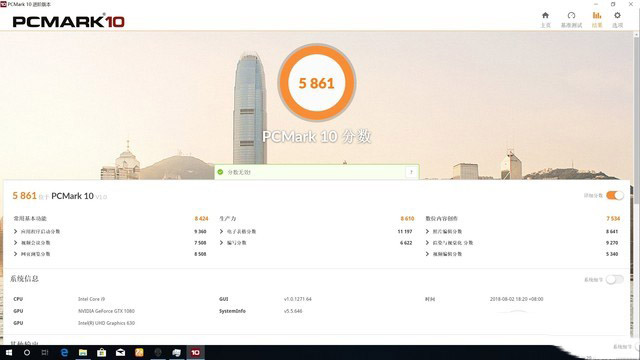
Task: Click the NVIDIA GeForce GTX 1080 entry
Action: 106,311
